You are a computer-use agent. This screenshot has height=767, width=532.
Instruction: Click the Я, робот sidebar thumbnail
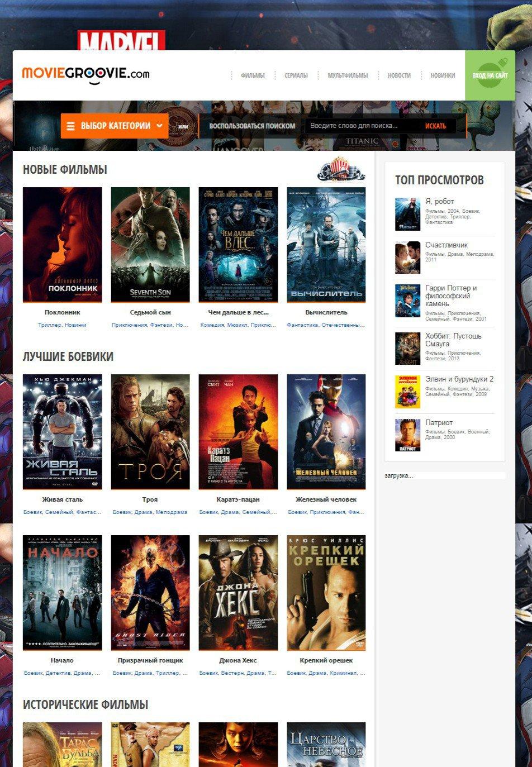pos(407,214)
